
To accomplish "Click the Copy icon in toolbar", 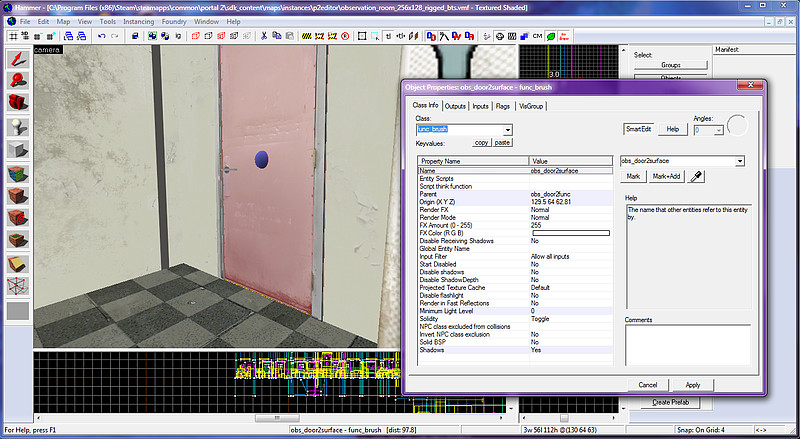I will tap(277, 36).
